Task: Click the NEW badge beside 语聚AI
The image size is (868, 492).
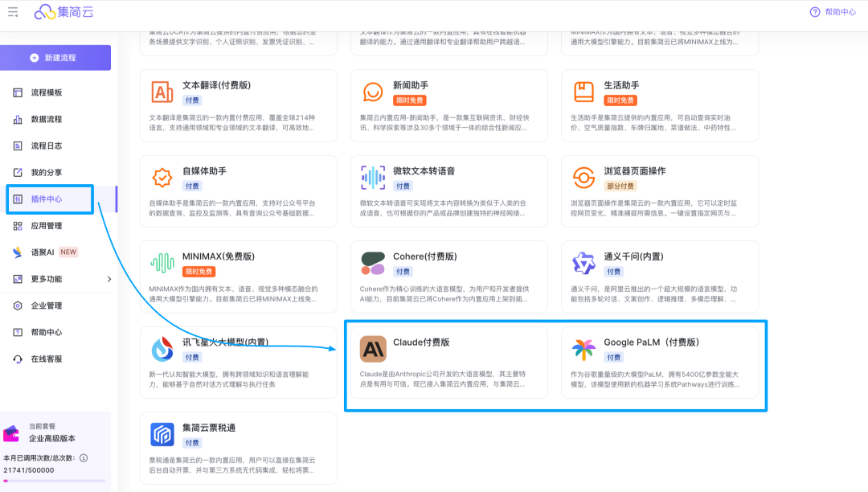Action: coord(68,252)
